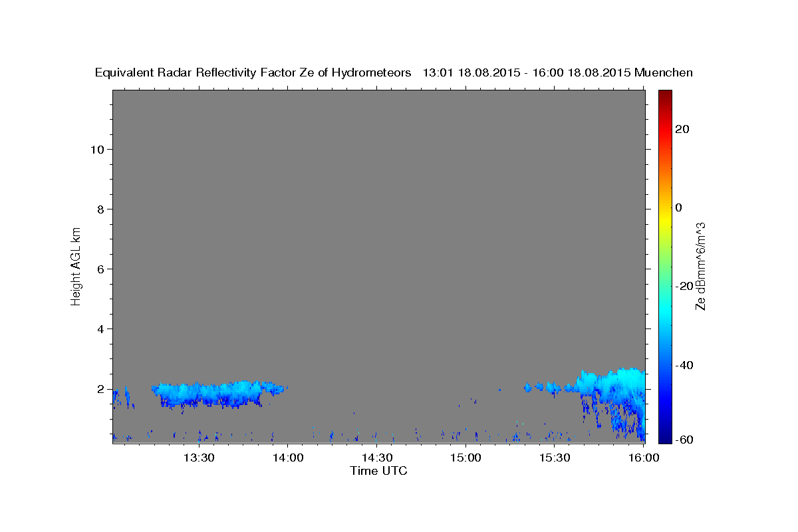Image resolution: width=798 pixels, height=532 pixels.
Task: Click the '15:30' time tick label
Action: coord(555,458)
